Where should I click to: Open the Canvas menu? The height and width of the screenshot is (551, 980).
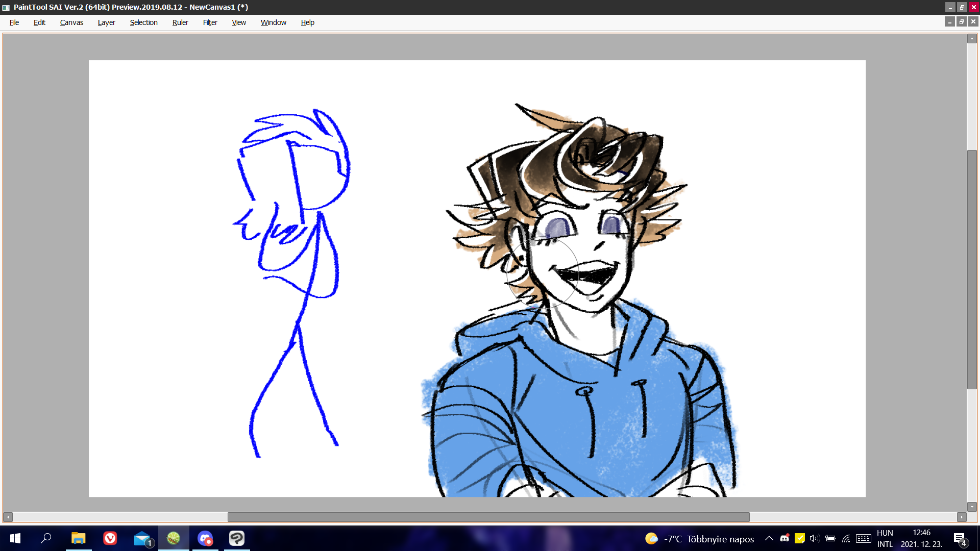click(71, 22)
